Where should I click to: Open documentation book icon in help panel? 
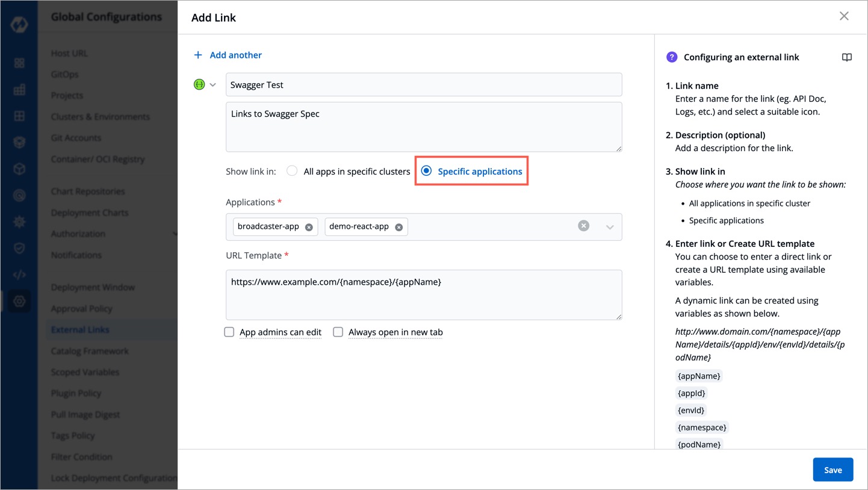point(846,58)
